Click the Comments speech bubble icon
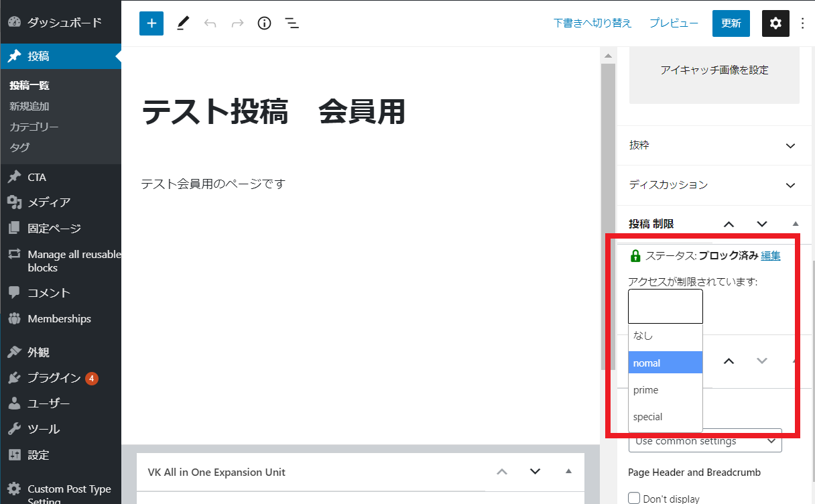815x504 pixels. tap(14, 293)
